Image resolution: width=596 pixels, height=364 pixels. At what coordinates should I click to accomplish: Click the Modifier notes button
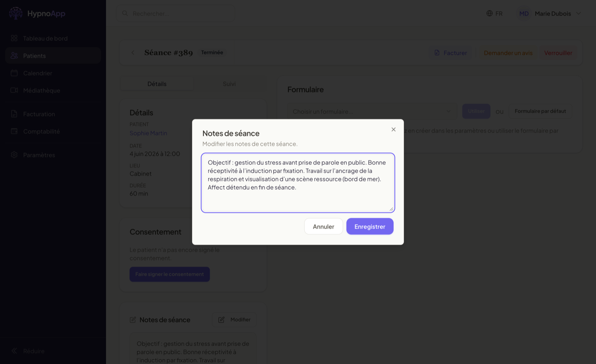234,320
